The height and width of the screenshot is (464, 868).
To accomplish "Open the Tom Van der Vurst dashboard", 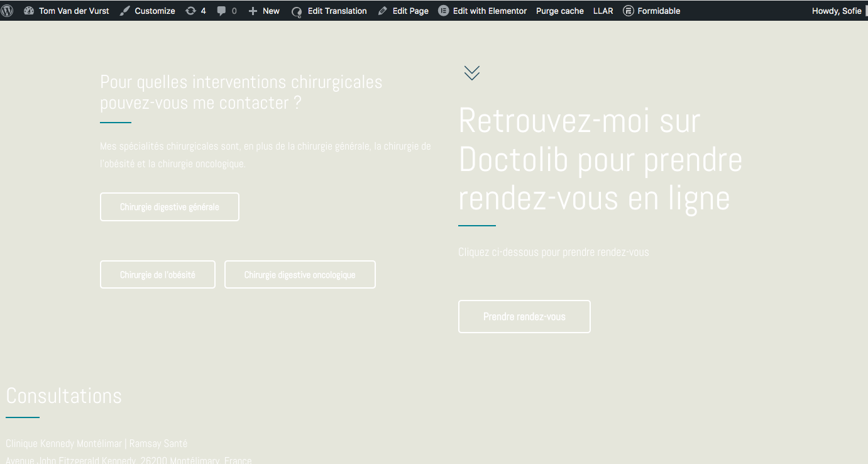I will [x=67, y=11].
